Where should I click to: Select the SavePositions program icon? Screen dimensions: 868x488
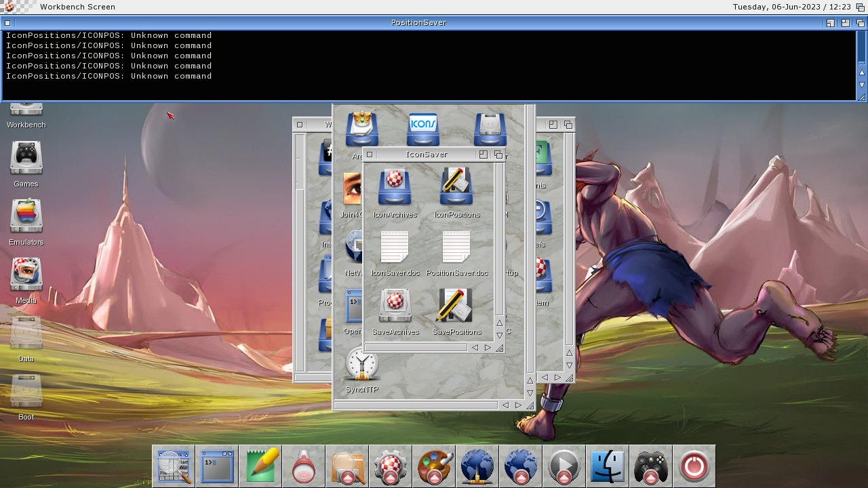(x=456, y=306)
